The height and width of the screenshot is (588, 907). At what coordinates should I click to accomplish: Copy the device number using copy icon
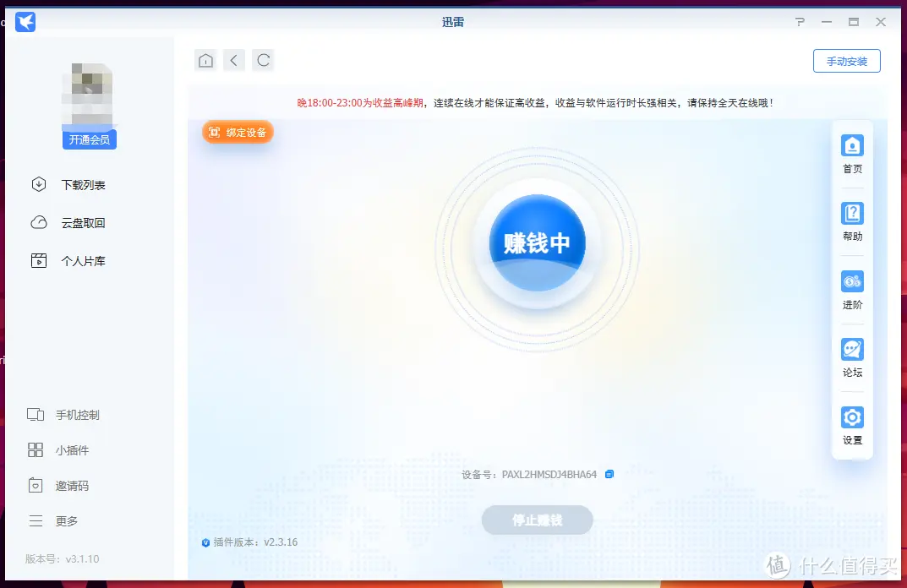coord(609,474)
